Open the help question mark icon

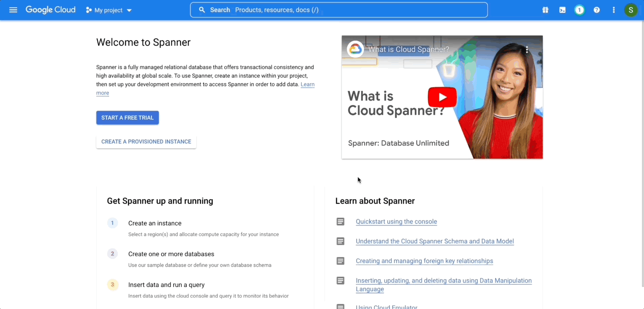pos(596,10)
